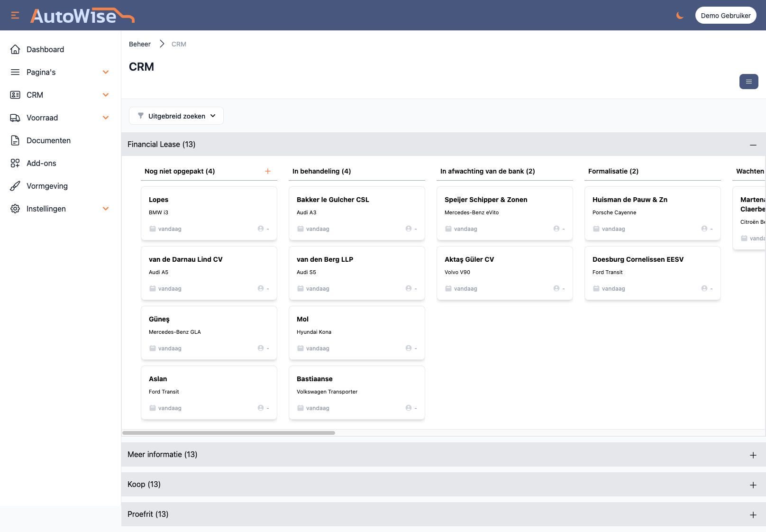The height and width of the screenshot is (532, 766).
Task: Open the Mol Hyundai Kona card
Action: tap(357, 333)
